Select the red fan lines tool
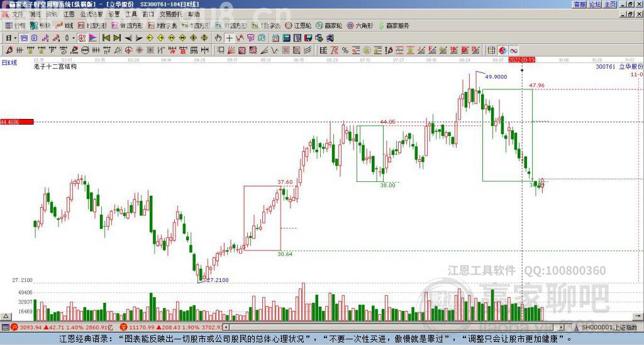Viewport: 644px width, 345px height. (231, 50)
